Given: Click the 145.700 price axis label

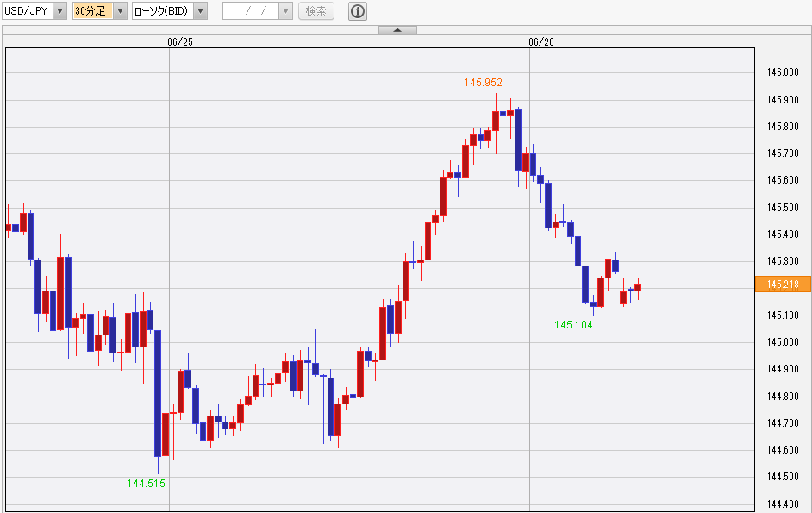Looking at the screenshot, I should pos(783,153).
